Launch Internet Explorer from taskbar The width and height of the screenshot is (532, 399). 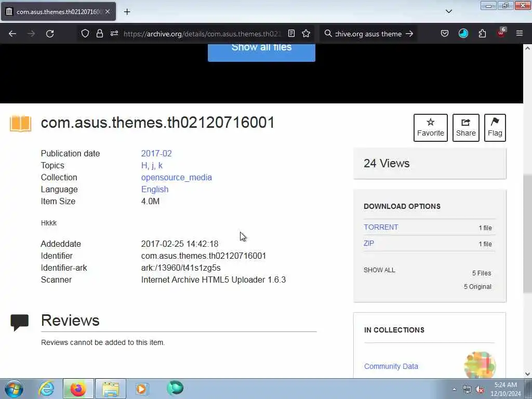pyautogui.click(x=46, y=389)
